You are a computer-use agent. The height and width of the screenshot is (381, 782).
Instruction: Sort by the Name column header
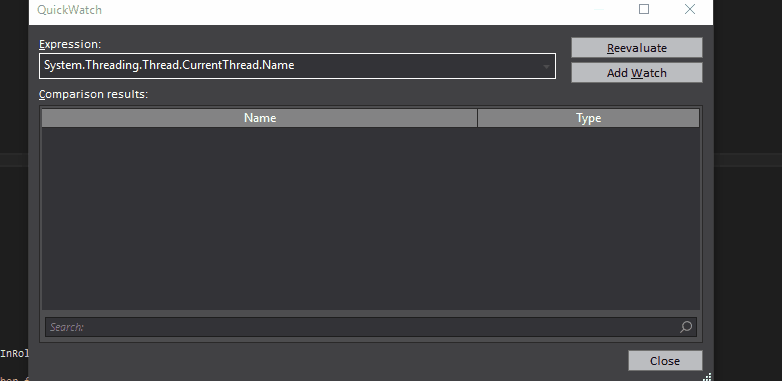259,118
